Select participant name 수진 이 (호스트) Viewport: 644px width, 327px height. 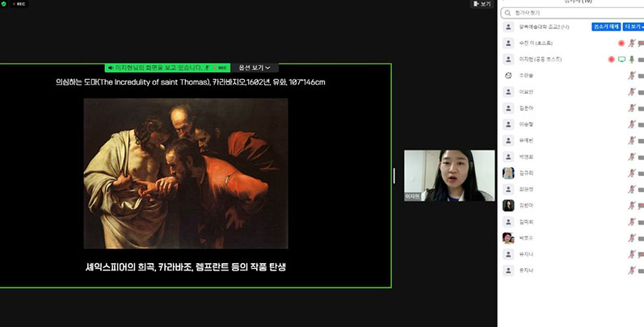coord(536,43)
